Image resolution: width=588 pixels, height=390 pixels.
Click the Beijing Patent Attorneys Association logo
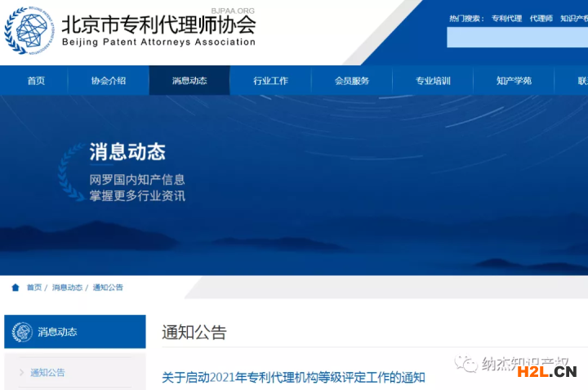29,30
